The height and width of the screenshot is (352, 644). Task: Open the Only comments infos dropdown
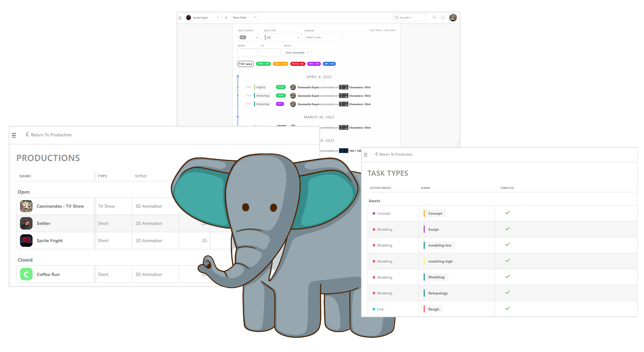point(297,53)
